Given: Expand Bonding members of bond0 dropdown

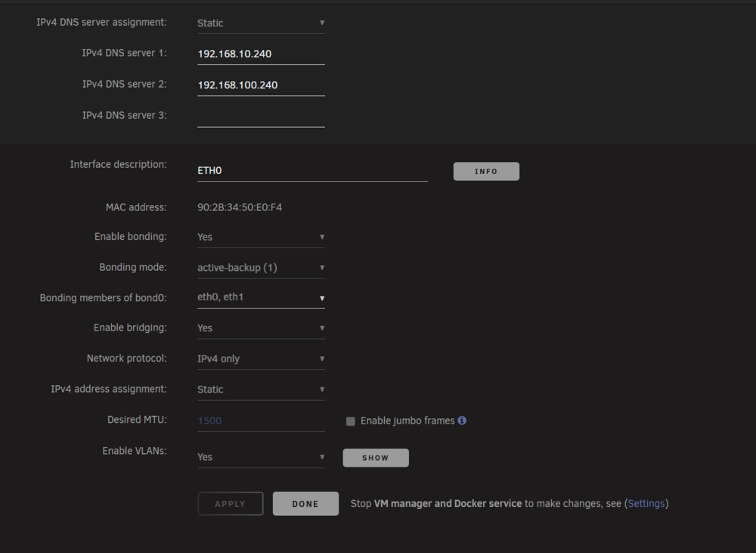Looking at the screenshot, I should pyautogui.click(x=261, y=297).
